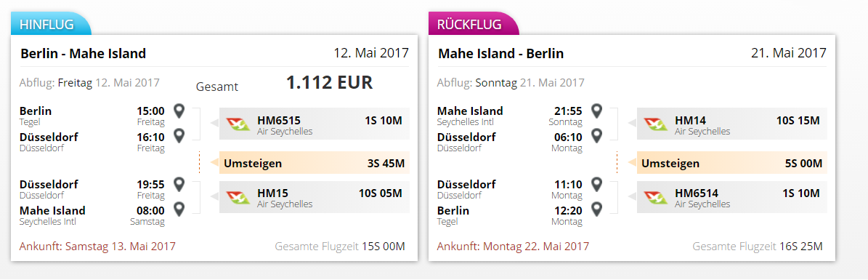This screenshot has height=280, width=868.
Task: Click the return Umsteigen 5S 00M bar
Action: [x=732, y=163]
